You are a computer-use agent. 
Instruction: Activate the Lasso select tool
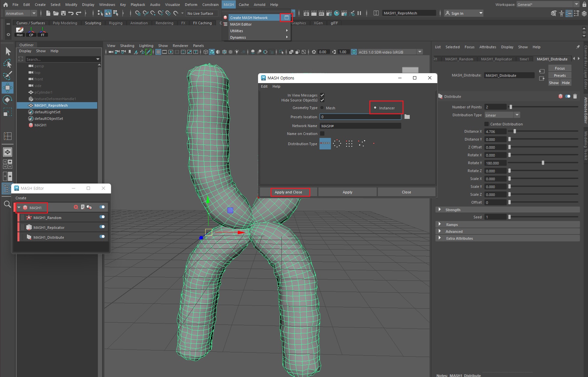pyautogui.click(x=8, y=63)
